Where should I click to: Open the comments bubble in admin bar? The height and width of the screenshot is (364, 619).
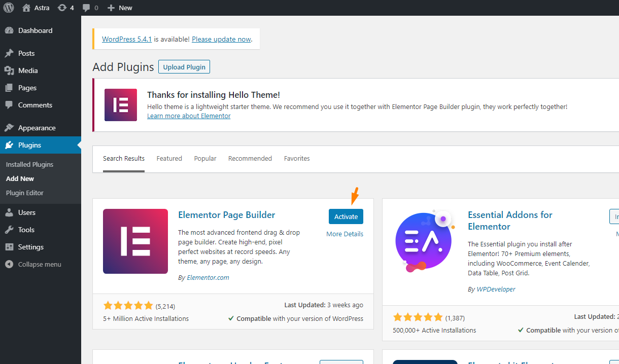[86, 8]
